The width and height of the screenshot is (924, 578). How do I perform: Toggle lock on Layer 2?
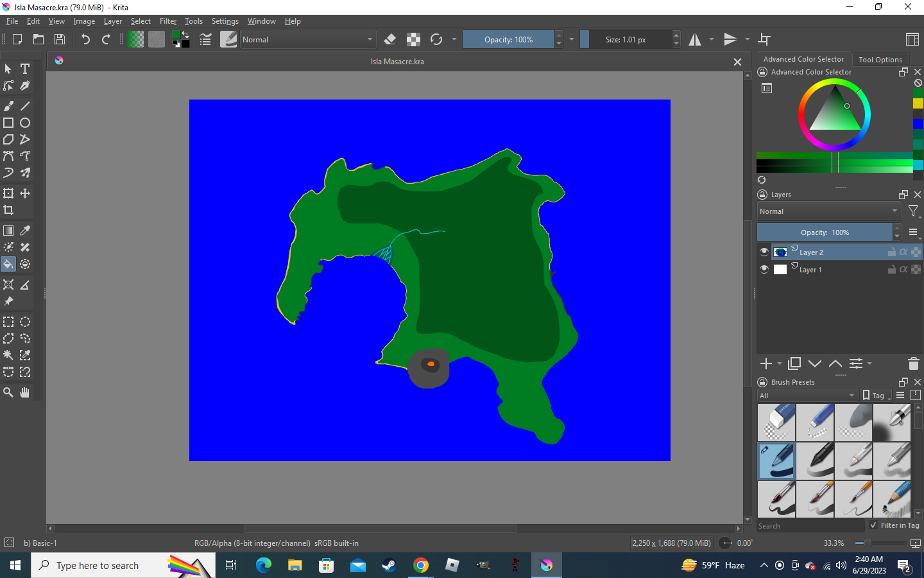pos(892,252)
